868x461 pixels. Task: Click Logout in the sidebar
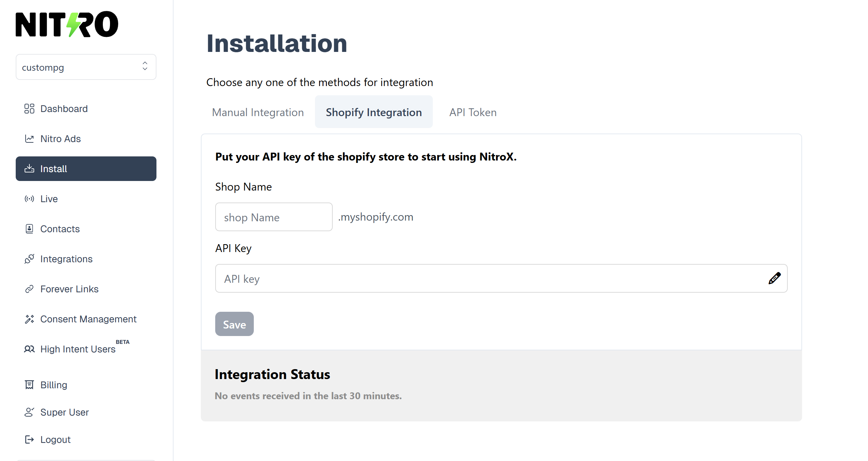(86, 439)
